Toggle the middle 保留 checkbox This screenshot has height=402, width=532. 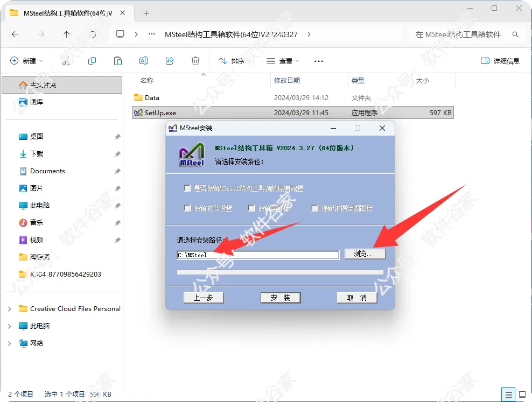pyautogui.click(x=251, y=208)
